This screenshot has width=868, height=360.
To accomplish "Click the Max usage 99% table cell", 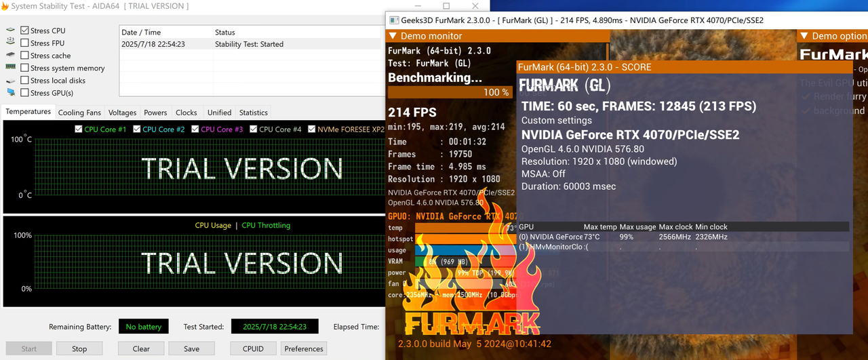I will pyautogui.click(x=626, y=237).
